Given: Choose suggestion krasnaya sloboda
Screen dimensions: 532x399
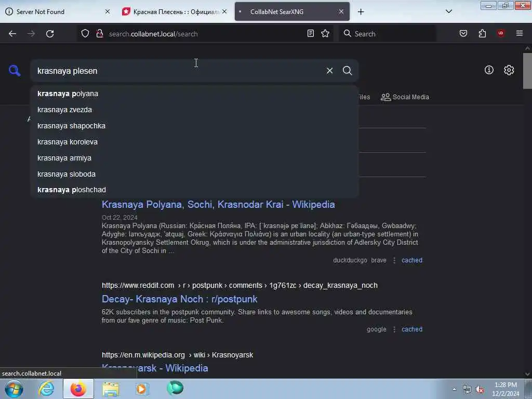Looking at the screenshot, I should [194, 174].
